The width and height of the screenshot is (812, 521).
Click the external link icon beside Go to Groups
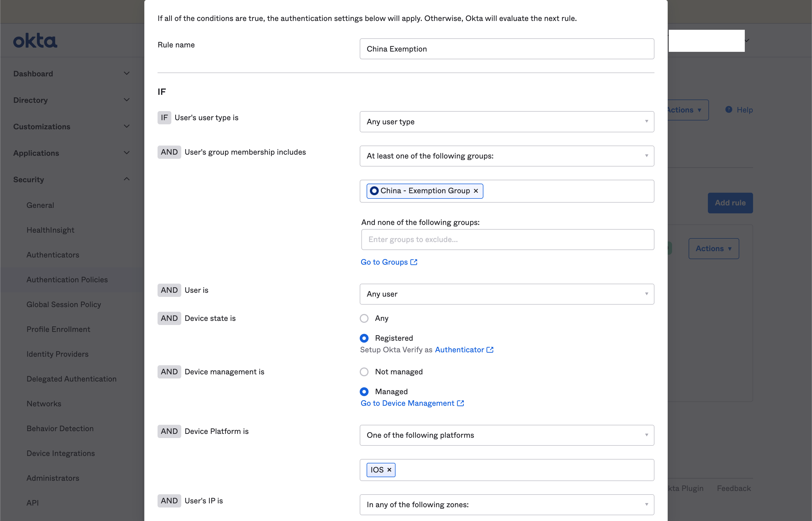414,262
